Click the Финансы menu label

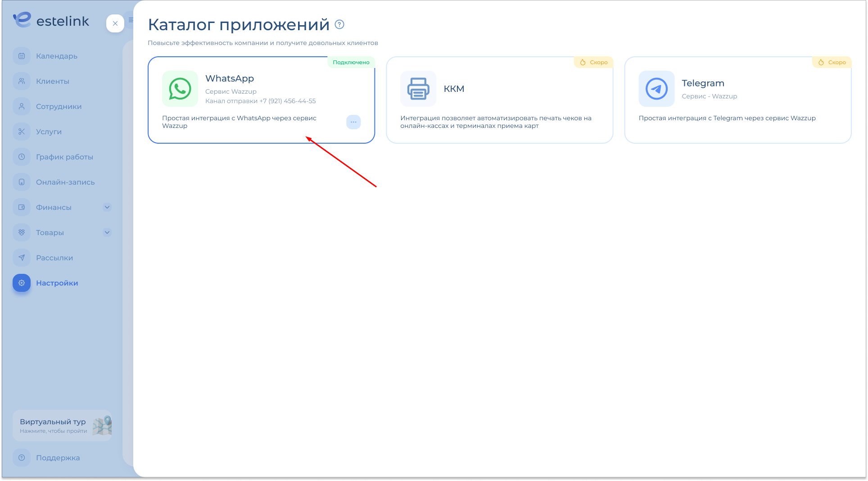54,207
